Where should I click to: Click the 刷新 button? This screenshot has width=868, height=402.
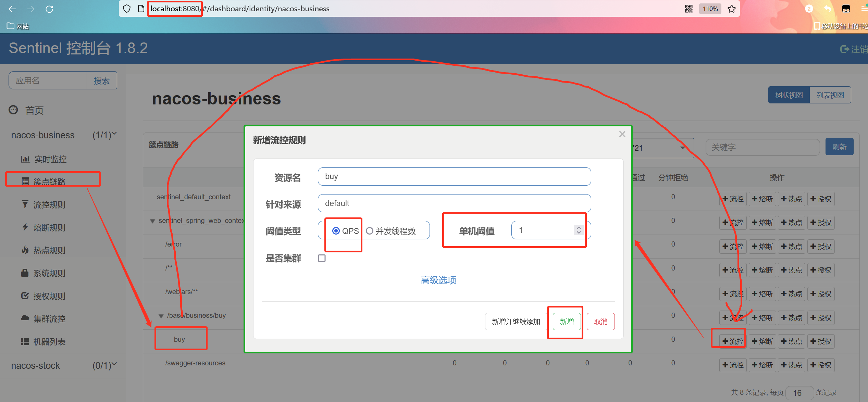[x=839, y=147]
